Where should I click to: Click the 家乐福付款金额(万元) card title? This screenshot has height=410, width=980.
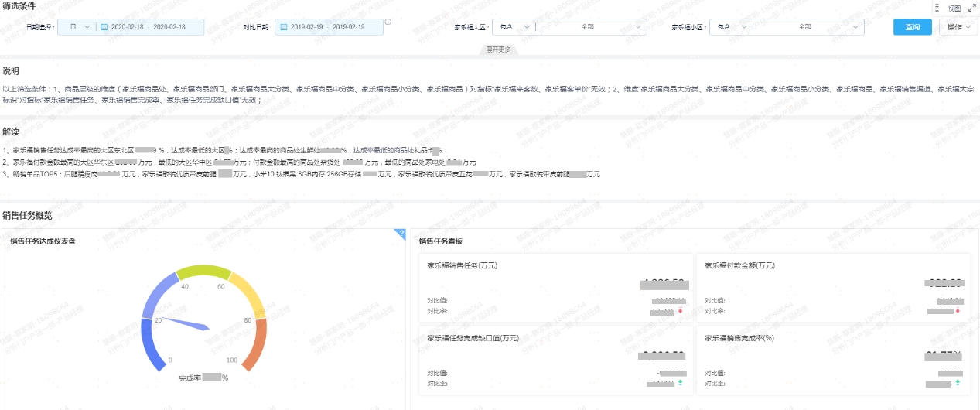click(740, 265)
